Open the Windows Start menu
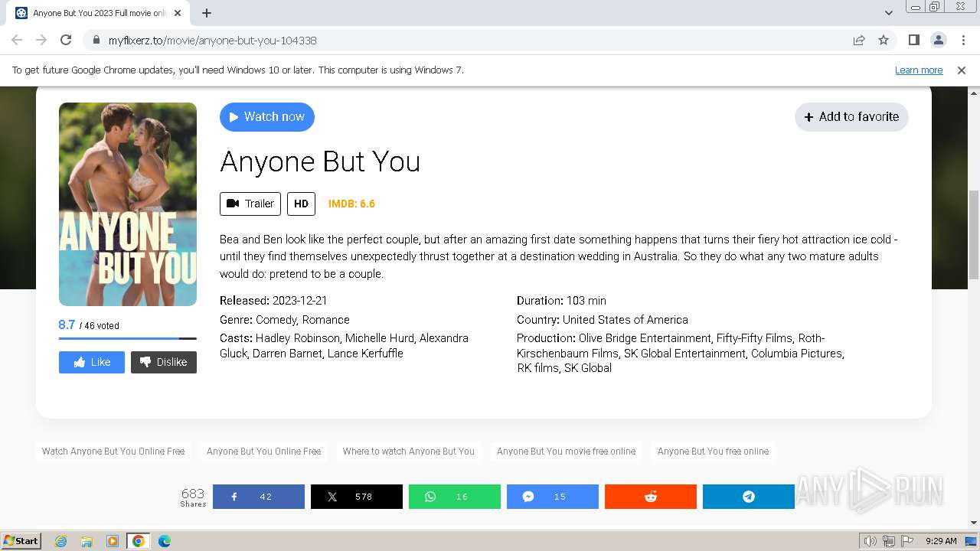 [21, 540]
